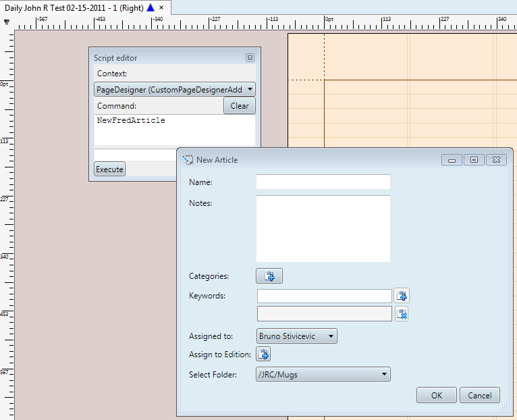Minimize the New Article dialog
Image resolution: width=517 pixels, height=420 pixels.
click(x=452, y=160)
